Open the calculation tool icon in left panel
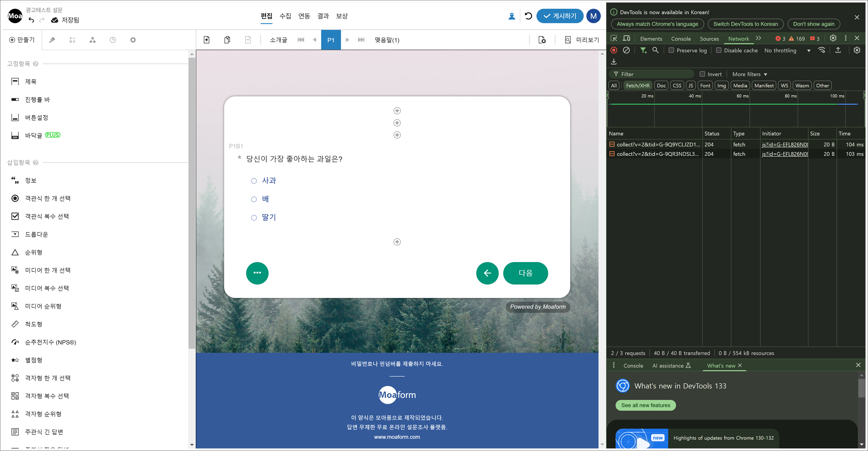This screenshot has width=868, height=451. coord(72,40)
